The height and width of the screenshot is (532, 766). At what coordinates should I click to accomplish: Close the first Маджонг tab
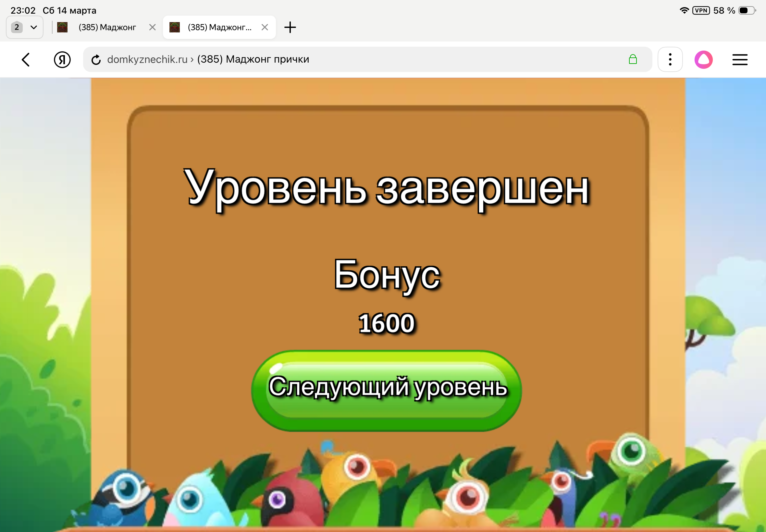point(153,27)
